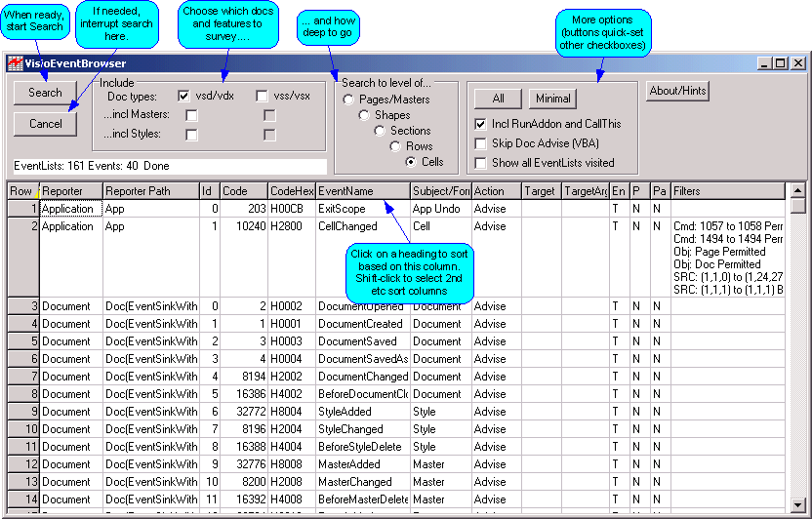Image resolution: width=812 pixels, height=519 pixels.
Task: Click the DocumentChanged cell
Action: pos(362,377)
